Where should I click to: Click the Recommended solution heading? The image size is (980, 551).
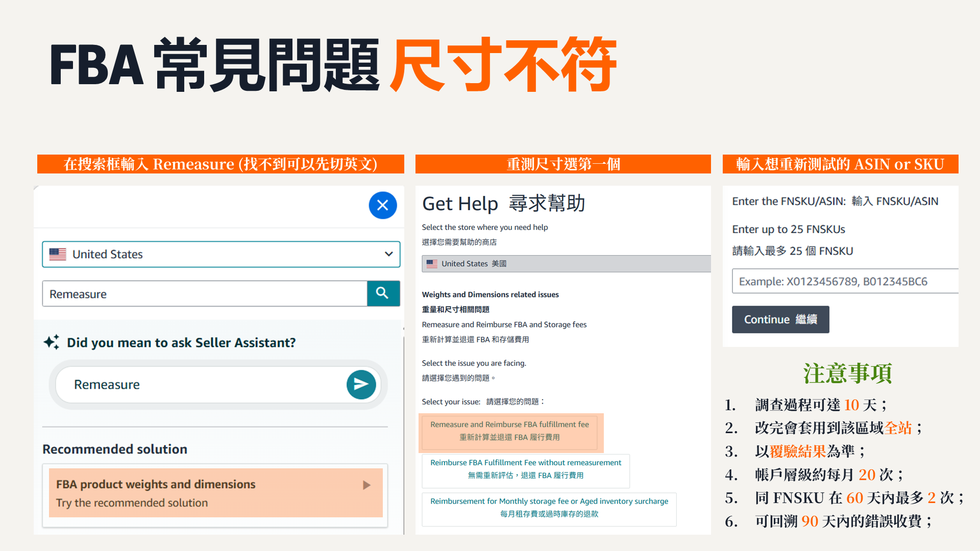tap(115, 449)
